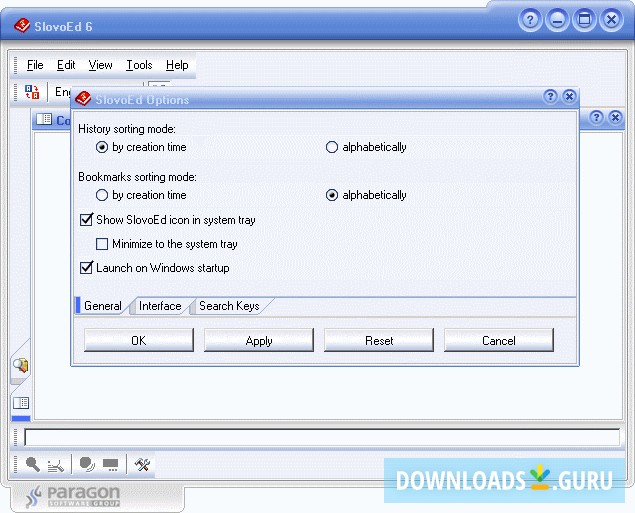Maximize the SlovoEd 6 window
The height and width of the screenshot is (513, 635).
(584, 19)
